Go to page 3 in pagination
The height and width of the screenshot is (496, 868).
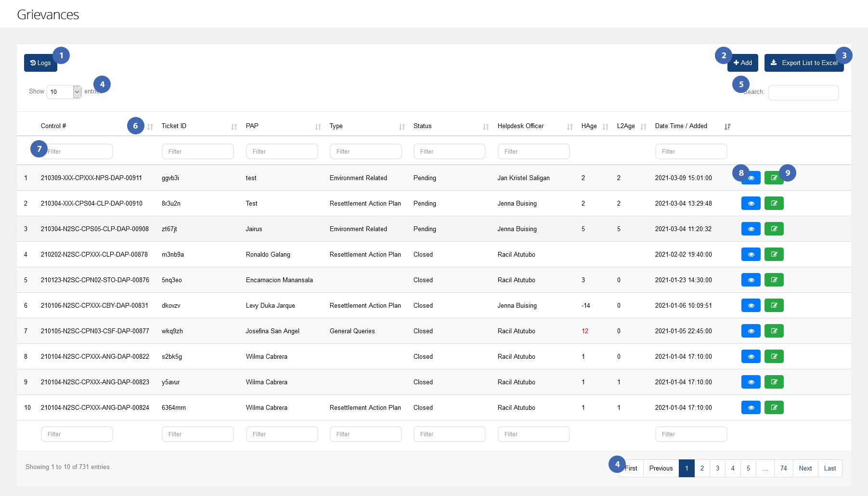point(717,468)
